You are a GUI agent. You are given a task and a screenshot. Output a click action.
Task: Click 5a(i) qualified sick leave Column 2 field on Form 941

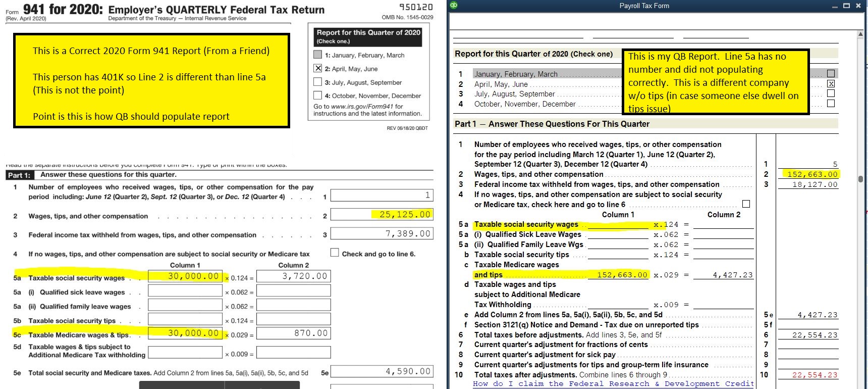pyautogui.click(x=294, y=290)
